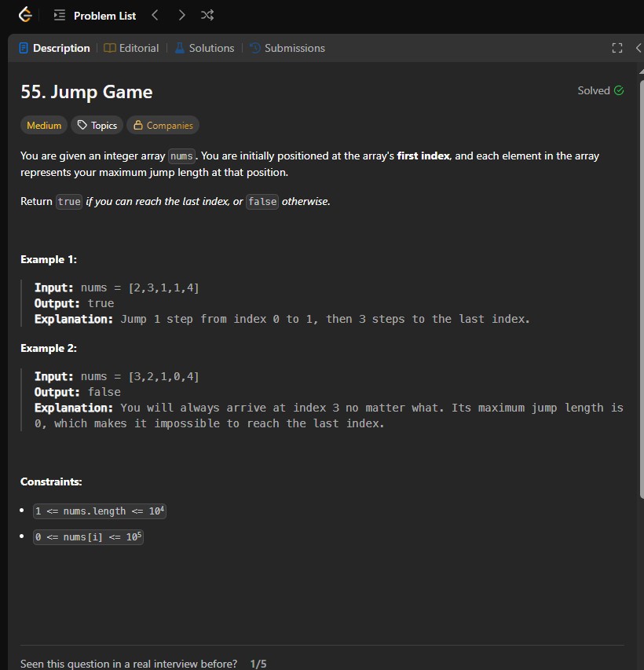Go to previous problem with left arrow
Screen dimensions: 644x670
pos(155,16)
